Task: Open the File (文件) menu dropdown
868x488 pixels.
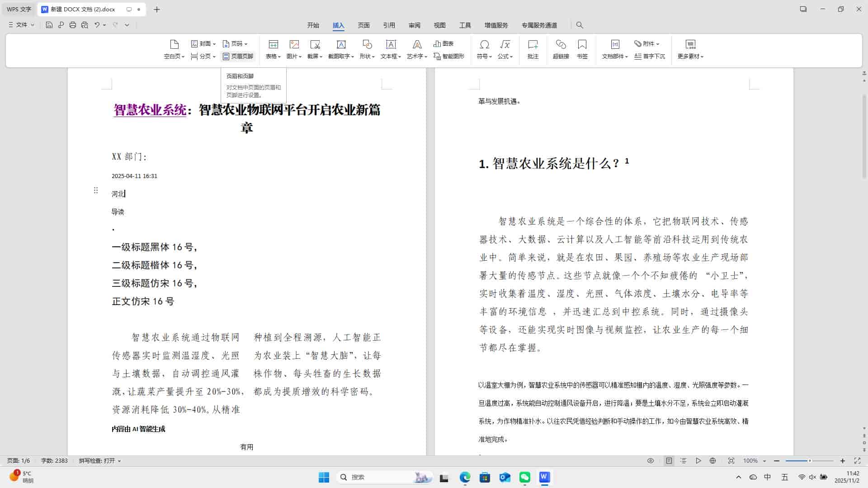Action: coord(21,25)
